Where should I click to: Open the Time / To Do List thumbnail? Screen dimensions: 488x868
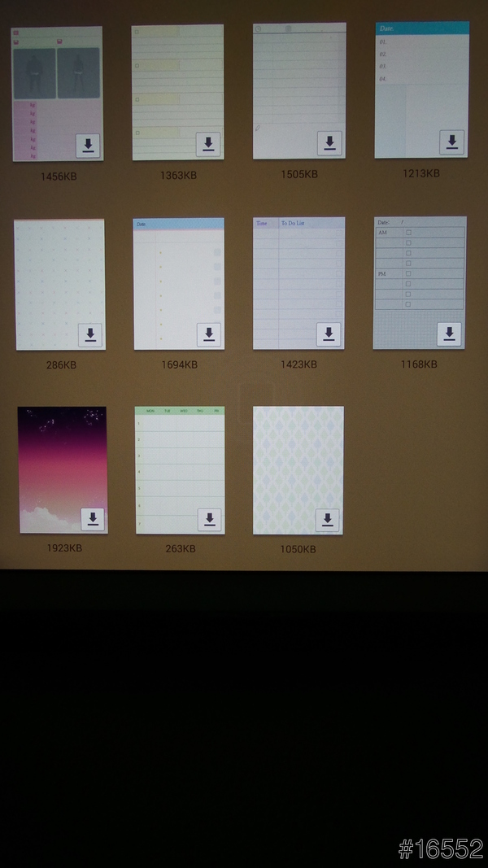(298, 283)
